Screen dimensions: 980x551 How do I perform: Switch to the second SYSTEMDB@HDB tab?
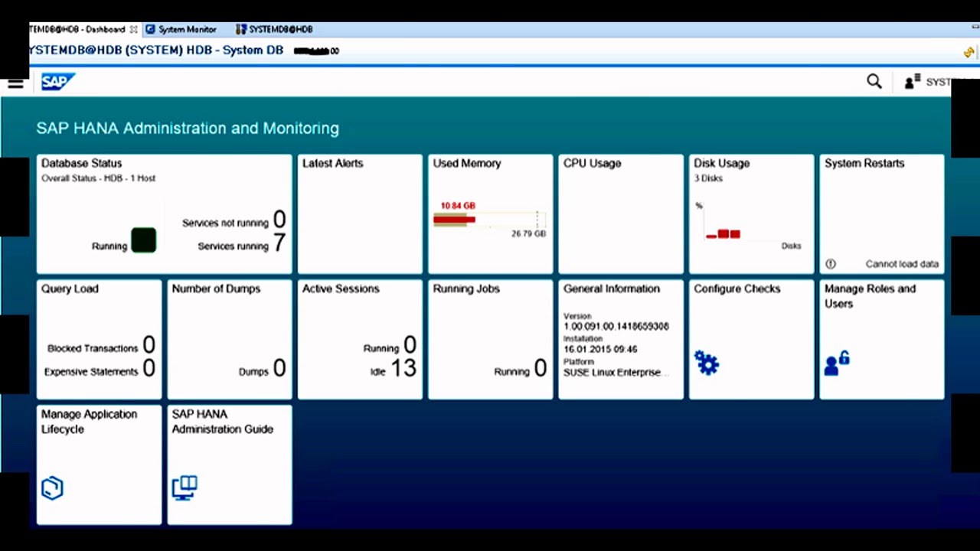pyautogui.click(x=274, y=29)
